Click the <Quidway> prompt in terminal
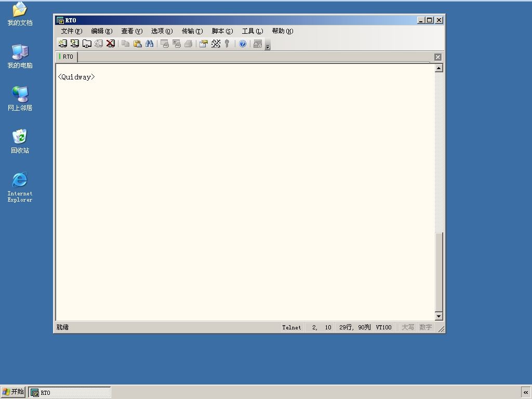This screenshot has height=399, width=532. (x=76, y=77)
